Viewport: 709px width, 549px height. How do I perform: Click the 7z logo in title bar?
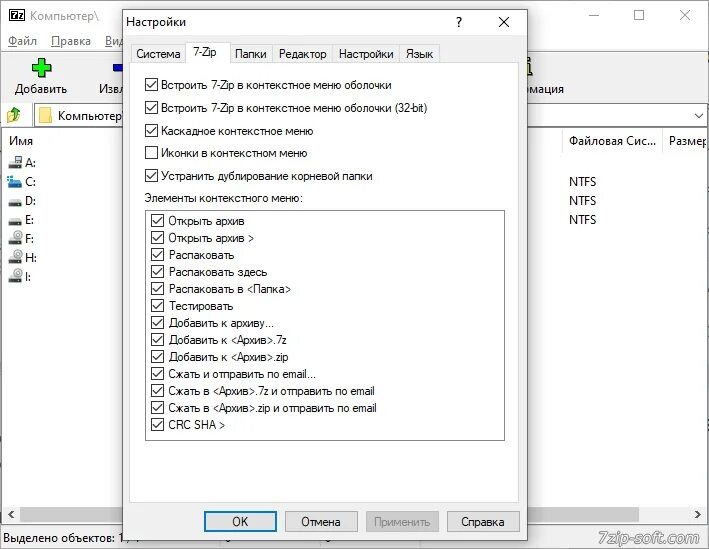(17, 16)
